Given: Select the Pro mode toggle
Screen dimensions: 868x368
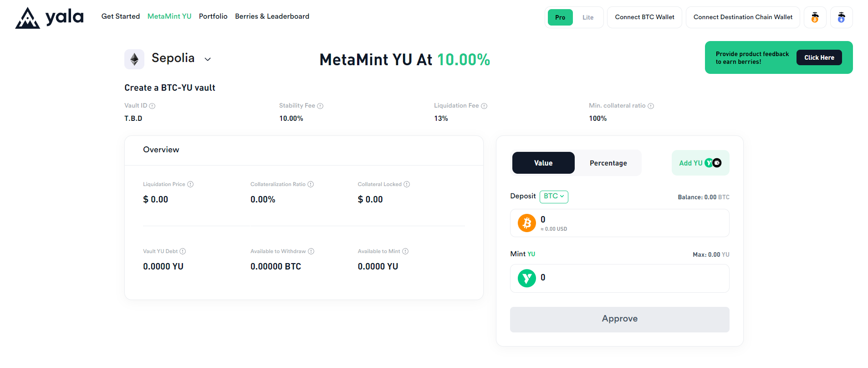Looking at the screenshot, I should [560, 17].
